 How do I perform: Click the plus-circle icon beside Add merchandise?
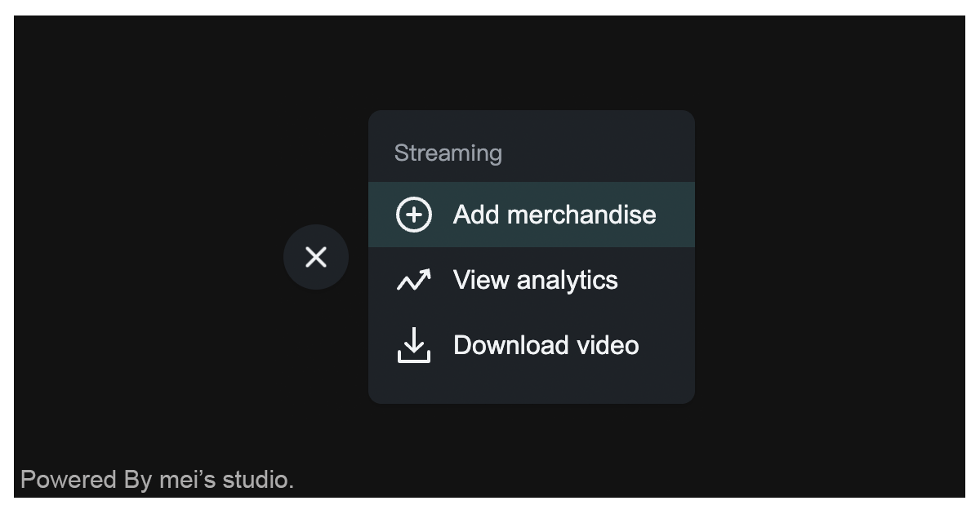[414, 215]
